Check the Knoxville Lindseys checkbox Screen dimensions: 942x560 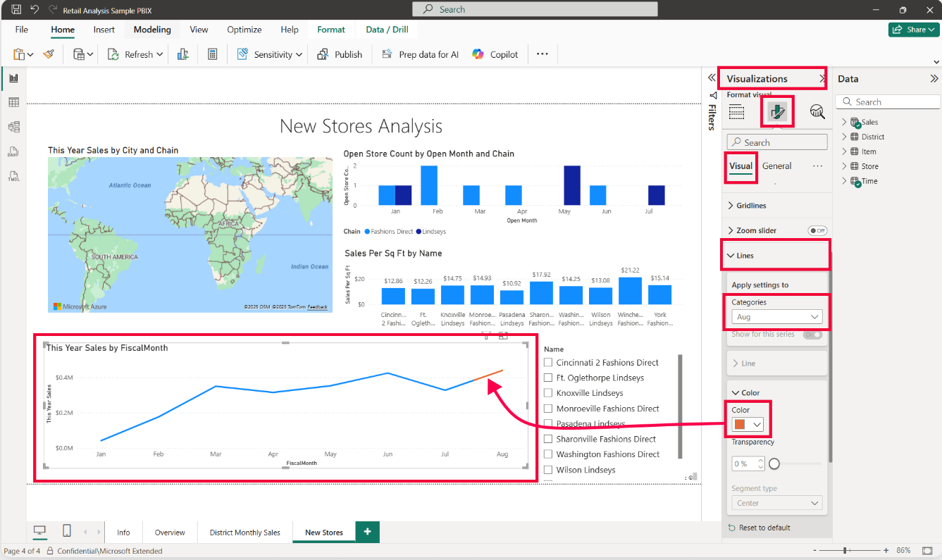[x=549, y=393]
